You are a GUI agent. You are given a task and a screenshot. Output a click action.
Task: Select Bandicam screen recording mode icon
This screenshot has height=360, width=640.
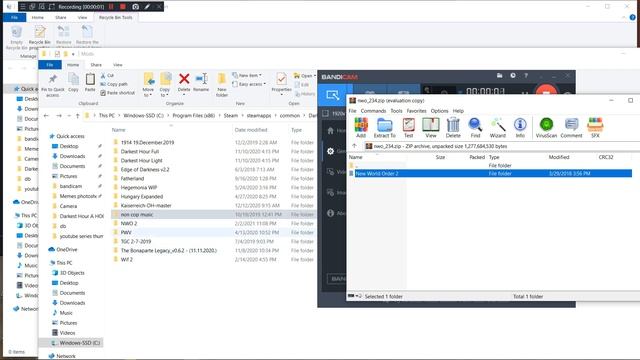332,96
